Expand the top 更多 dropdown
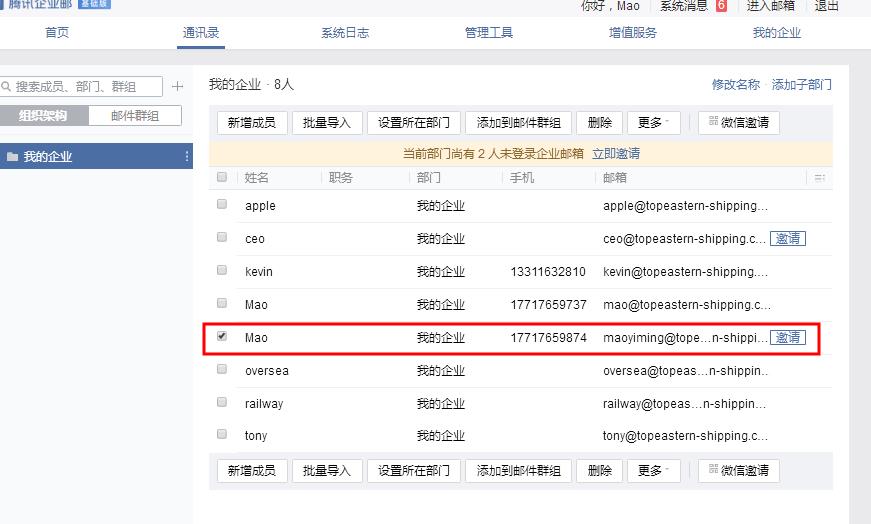The image size is (871, 524). 653,123
